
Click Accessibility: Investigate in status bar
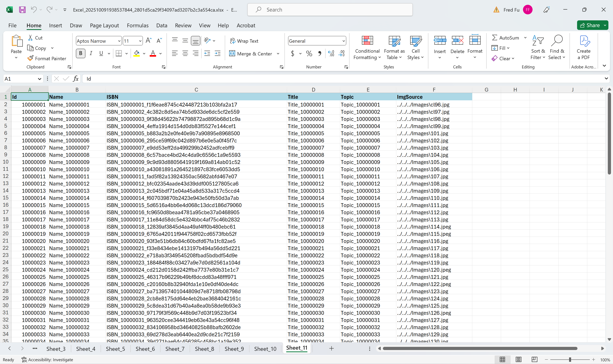pos(47,360)
